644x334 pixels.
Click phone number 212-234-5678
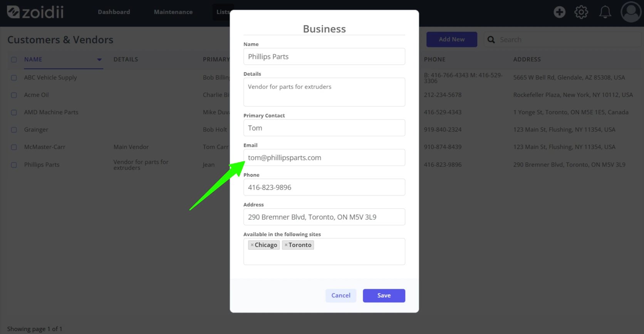pyautogui.click(x=443, y=95)
